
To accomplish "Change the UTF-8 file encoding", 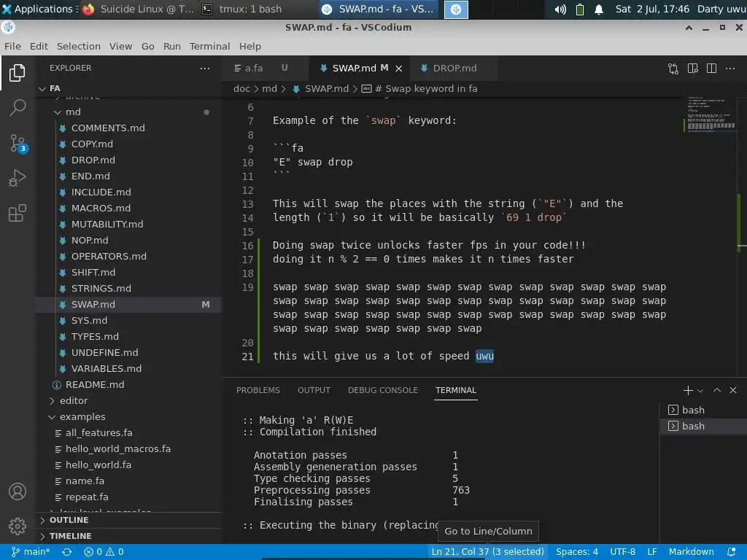I will point(622,551).
